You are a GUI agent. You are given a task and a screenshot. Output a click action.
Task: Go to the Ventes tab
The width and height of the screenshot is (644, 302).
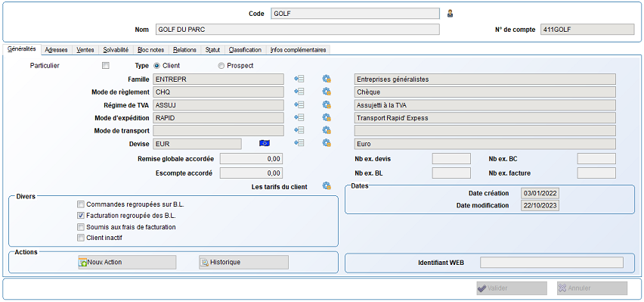tap(85, 50)
